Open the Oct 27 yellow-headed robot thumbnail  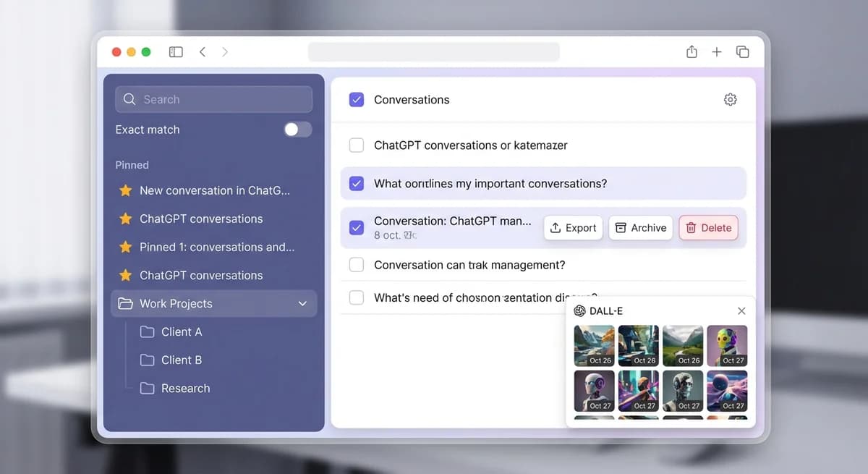(727, 346)
